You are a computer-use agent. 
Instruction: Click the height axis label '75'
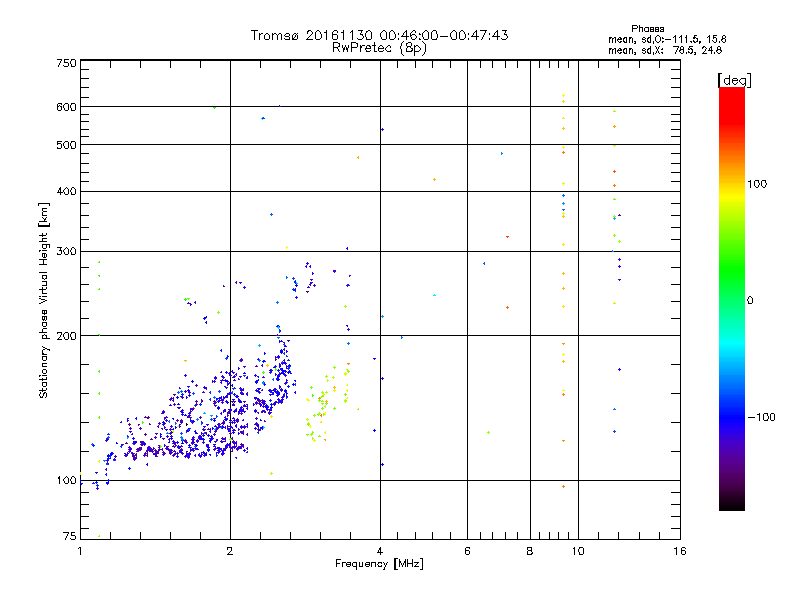pos(70,536)
